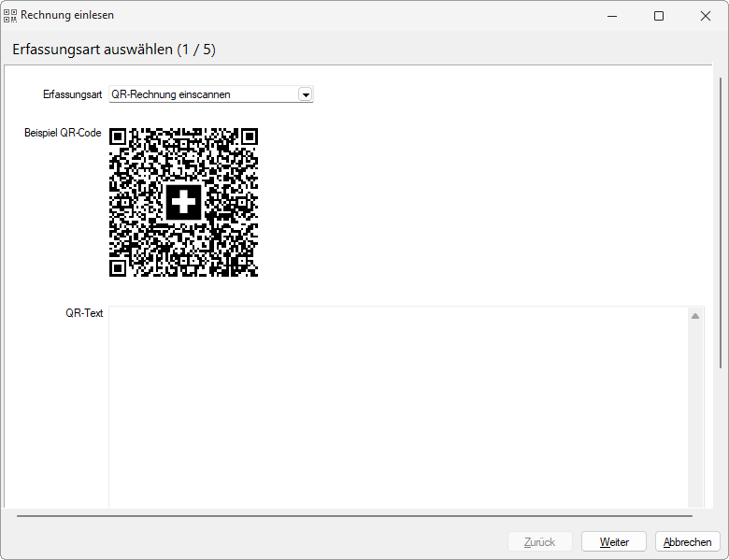This screenshot has width=729, height=560.
Task: Close the Rechnung einlesen dialog
Action: click(706, 16)
